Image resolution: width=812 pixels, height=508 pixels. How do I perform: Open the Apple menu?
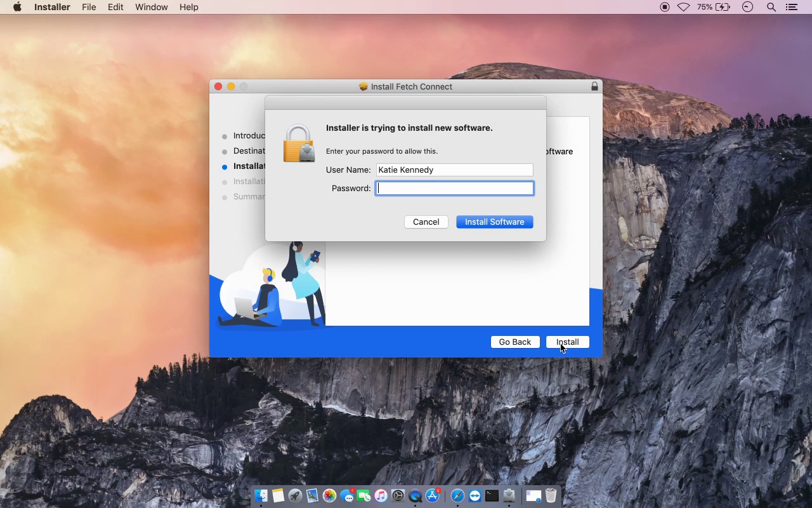tap(17, 7)
